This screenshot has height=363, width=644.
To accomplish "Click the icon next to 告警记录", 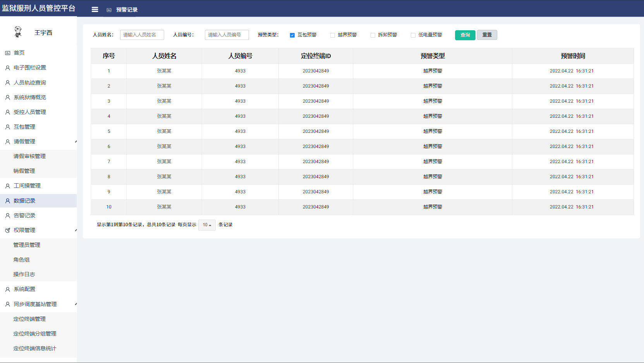I will (x=7, y=215).
